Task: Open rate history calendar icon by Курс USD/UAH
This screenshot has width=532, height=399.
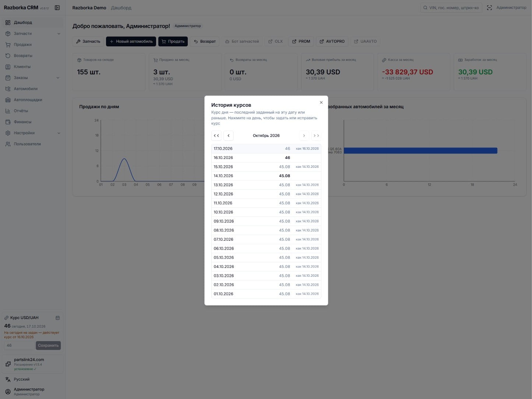Action: pos(58,318)
